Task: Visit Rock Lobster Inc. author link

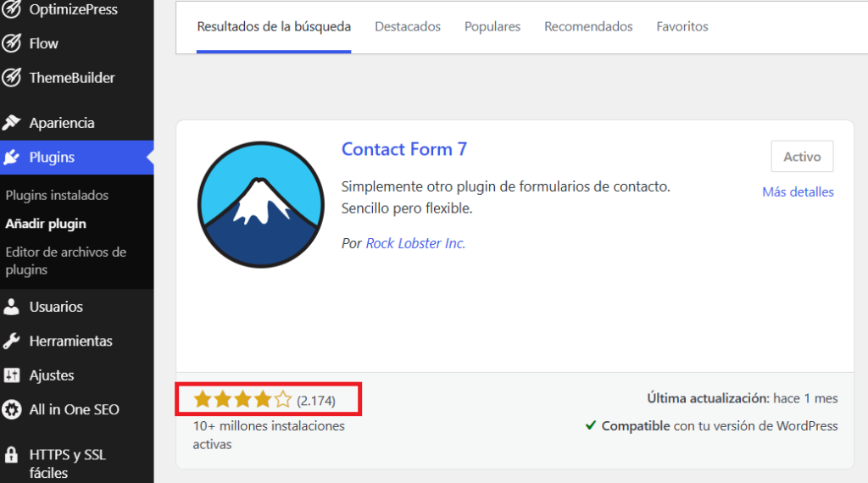Action: pos(415,243)
